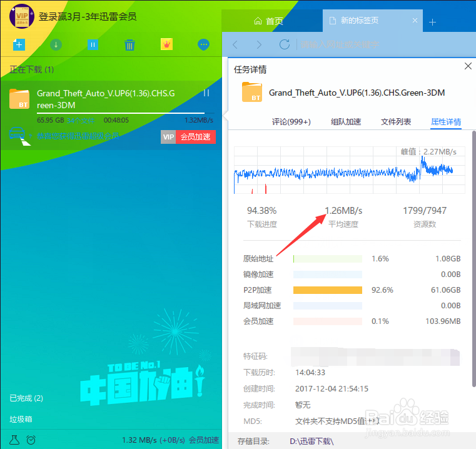Click the yellow crown member icon

[166, 44]
